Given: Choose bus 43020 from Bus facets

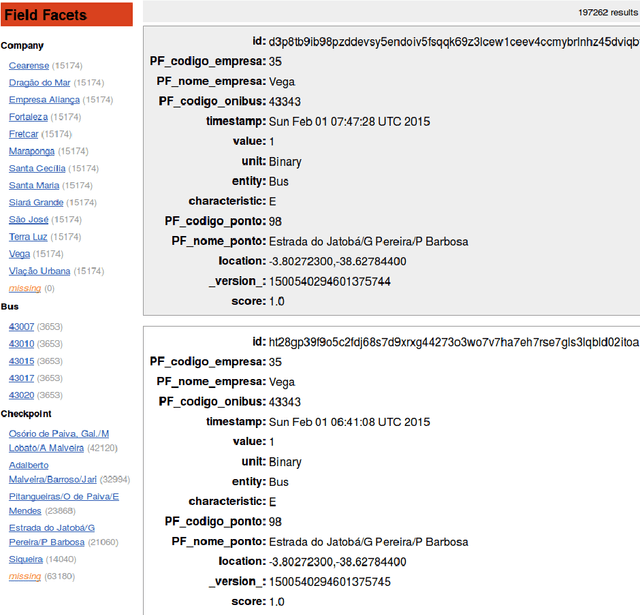Looking at the screenshot, I should point(21,394).
